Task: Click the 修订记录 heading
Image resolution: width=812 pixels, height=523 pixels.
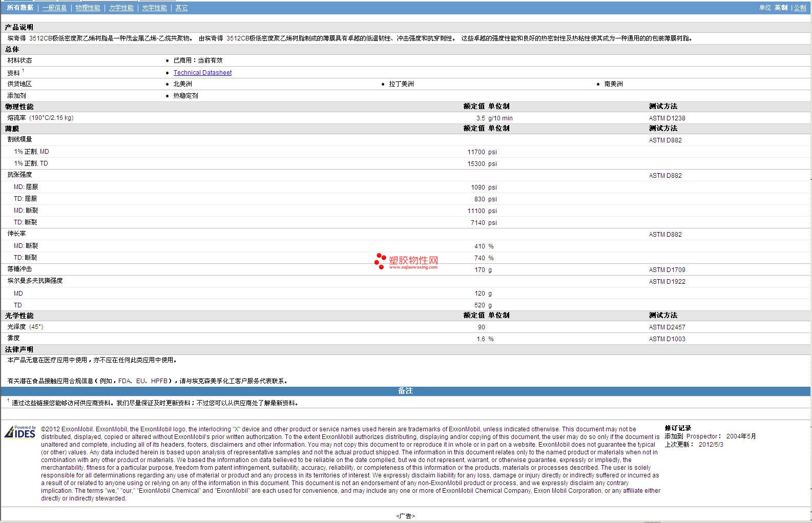Action: 678,428
